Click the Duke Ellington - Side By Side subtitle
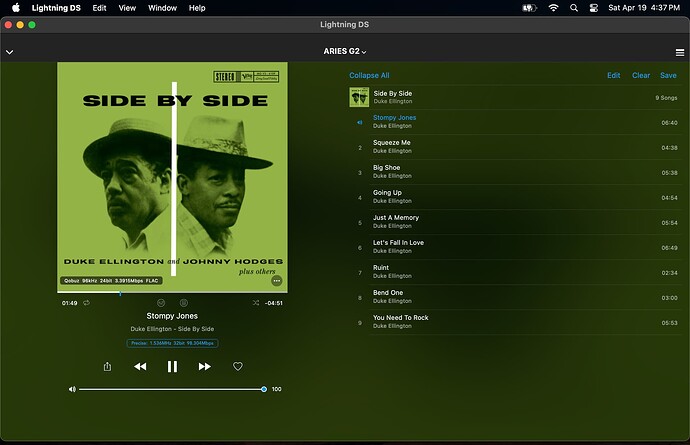The height and width of the screenshot is (445, 690). click(x=172, y=329)
